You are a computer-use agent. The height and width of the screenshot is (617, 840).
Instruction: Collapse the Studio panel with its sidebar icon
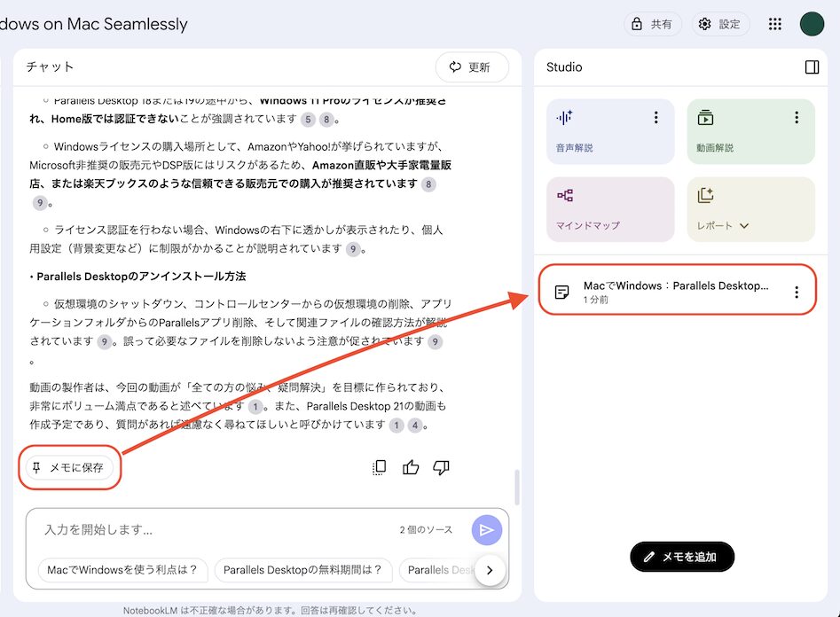pyautogui.click(x=812, y=67)
